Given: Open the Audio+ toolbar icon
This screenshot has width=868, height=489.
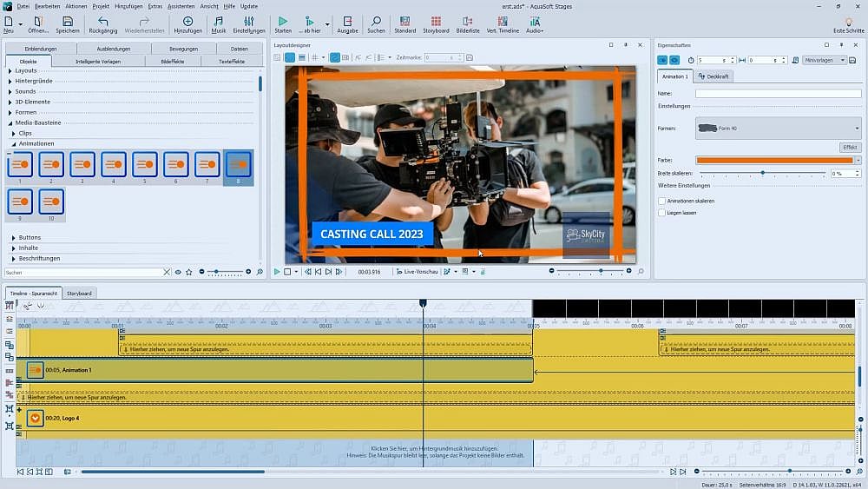Looking at the screenshot, I should [535, 22].
